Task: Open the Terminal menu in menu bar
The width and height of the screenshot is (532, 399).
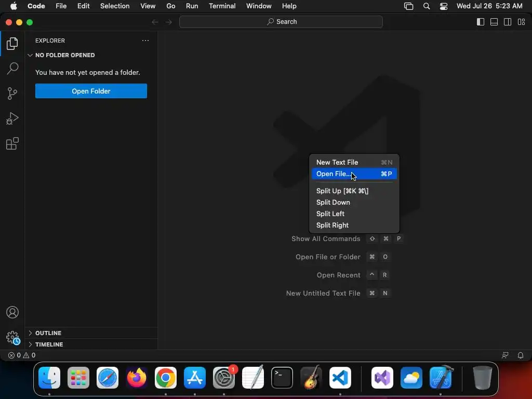Action: point(222,6)
